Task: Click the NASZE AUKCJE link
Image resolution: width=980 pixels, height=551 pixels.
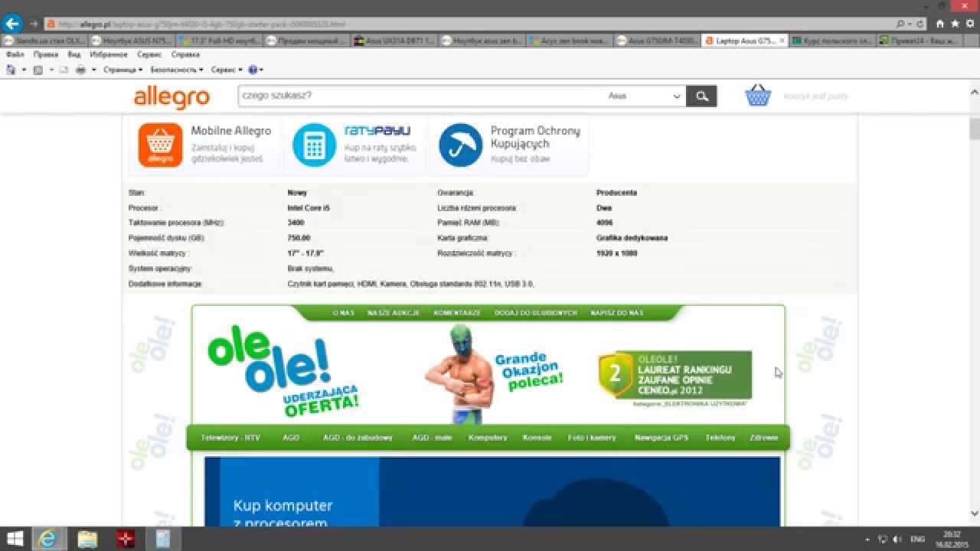Action: coord(393,313)
